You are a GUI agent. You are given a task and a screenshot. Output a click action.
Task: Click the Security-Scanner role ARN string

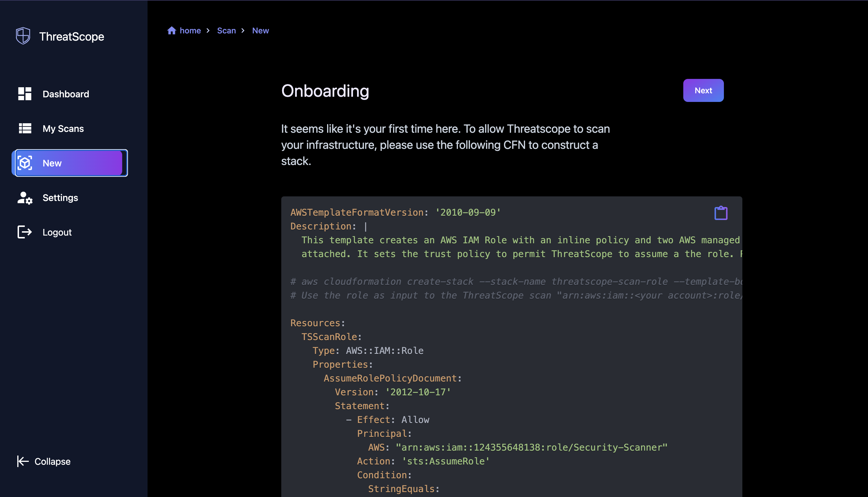click(531, 447)
